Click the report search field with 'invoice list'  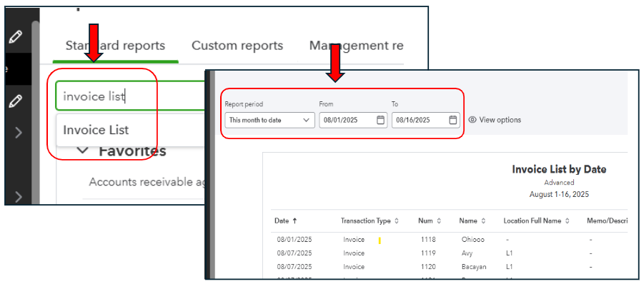(130, 96)
